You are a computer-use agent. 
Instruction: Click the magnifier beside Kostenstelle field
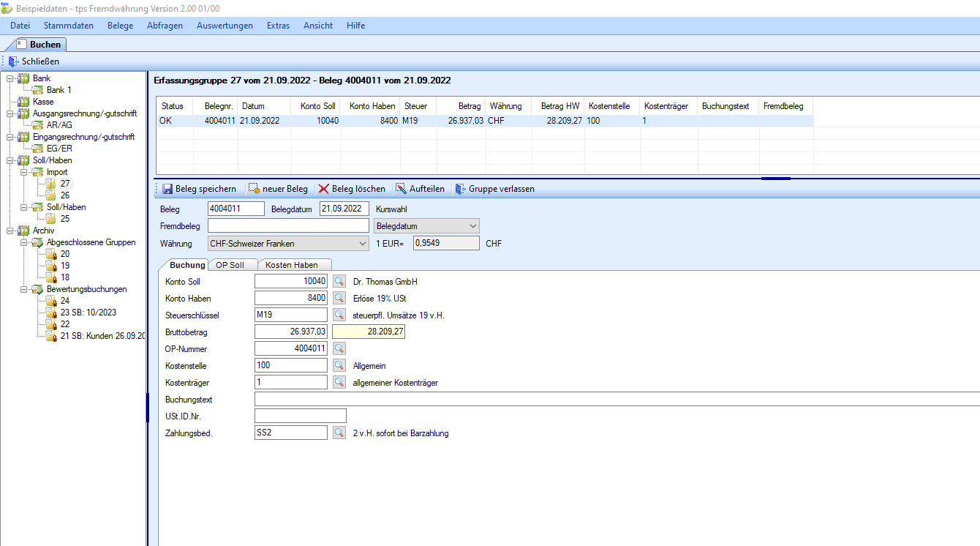[339, 365]
